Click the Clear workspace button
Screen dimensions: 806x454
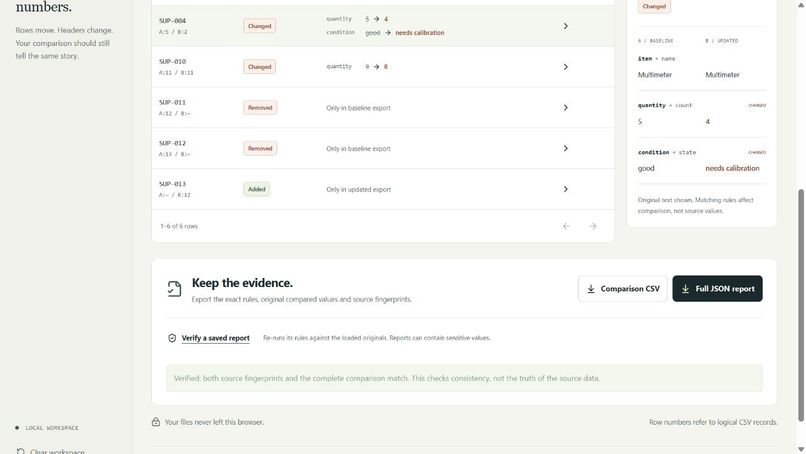pos(50,451)
